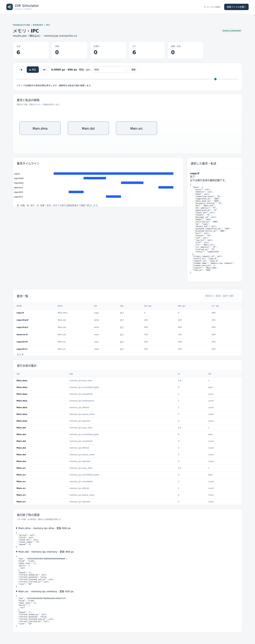Select the copy:0/r/1 request row
The image size is (255, 644).
127,349
